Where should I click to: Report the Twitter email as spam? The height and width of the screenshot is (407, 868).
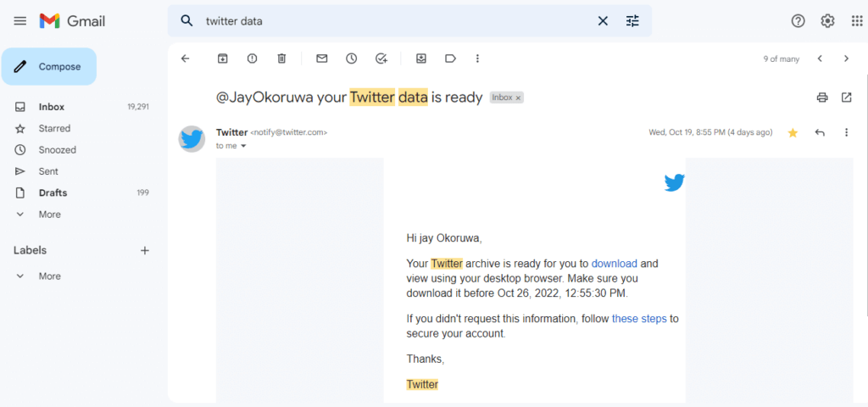pyautogui.click(x=253, y=59)
